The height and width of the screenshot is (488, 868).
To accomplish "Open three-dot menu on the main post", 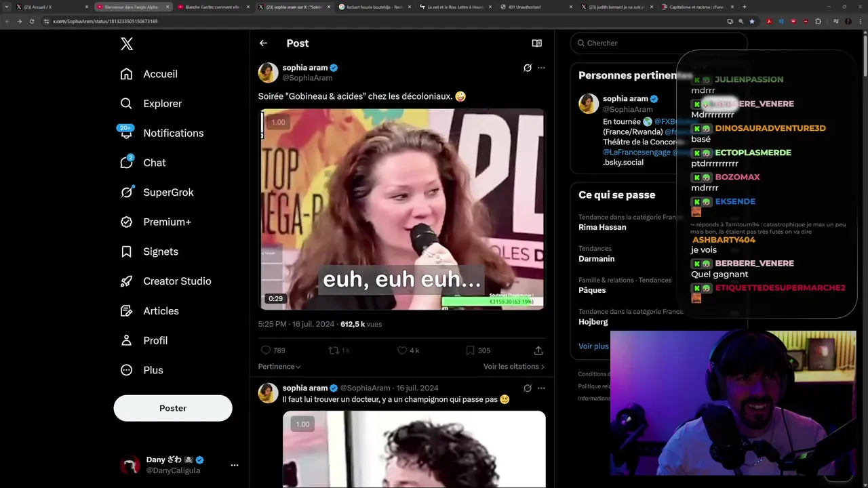I will click(x=541, y=68).
